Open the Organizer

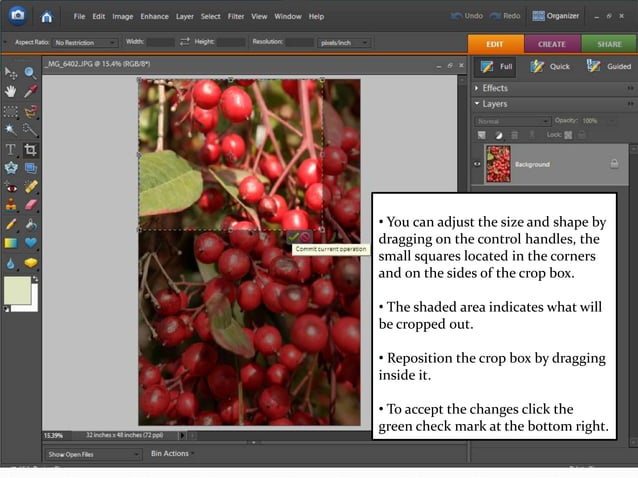[x=556, y=16]
